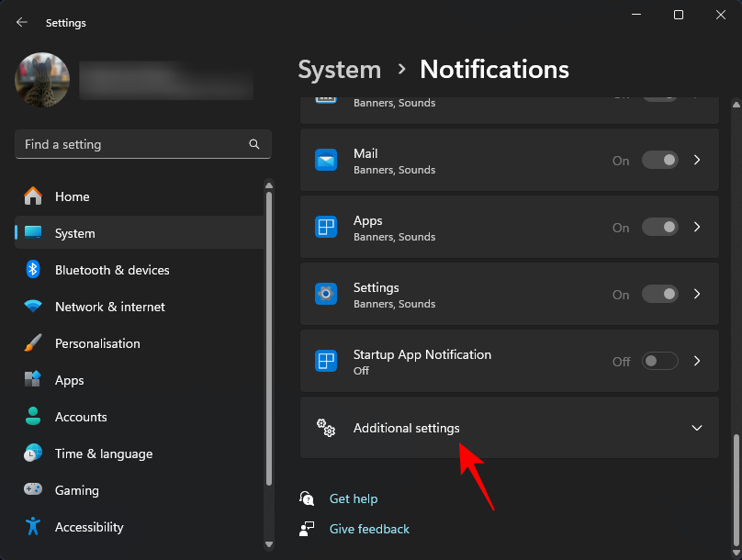Click the Mail app envelope icon

tap(326, 160)
